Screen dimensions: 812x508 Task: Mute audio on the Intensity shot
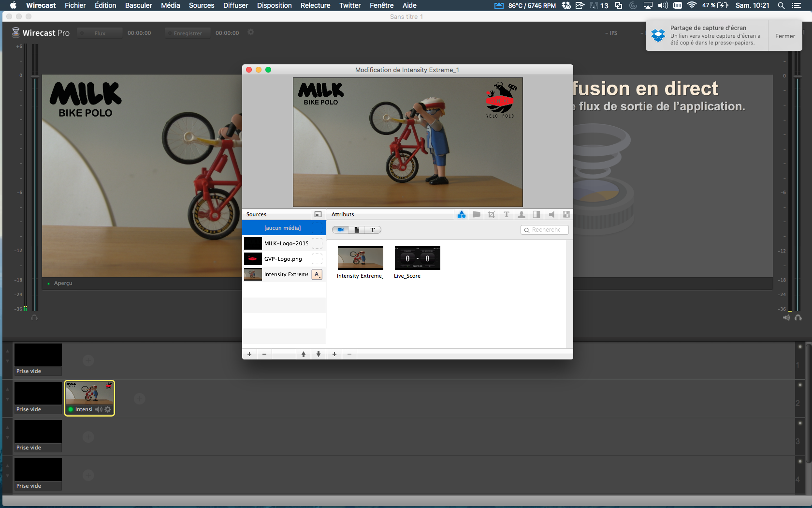[99, 409]
